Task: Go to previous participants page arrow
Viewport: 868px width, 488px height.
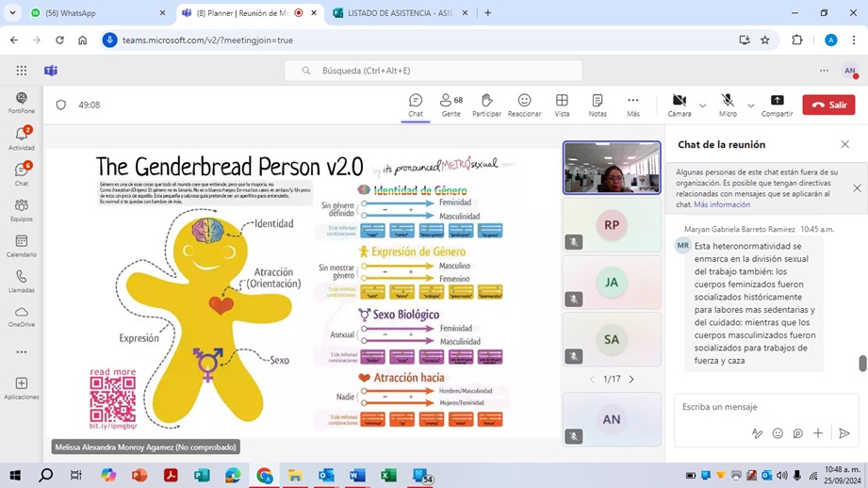Action: [x=592, y=379]
